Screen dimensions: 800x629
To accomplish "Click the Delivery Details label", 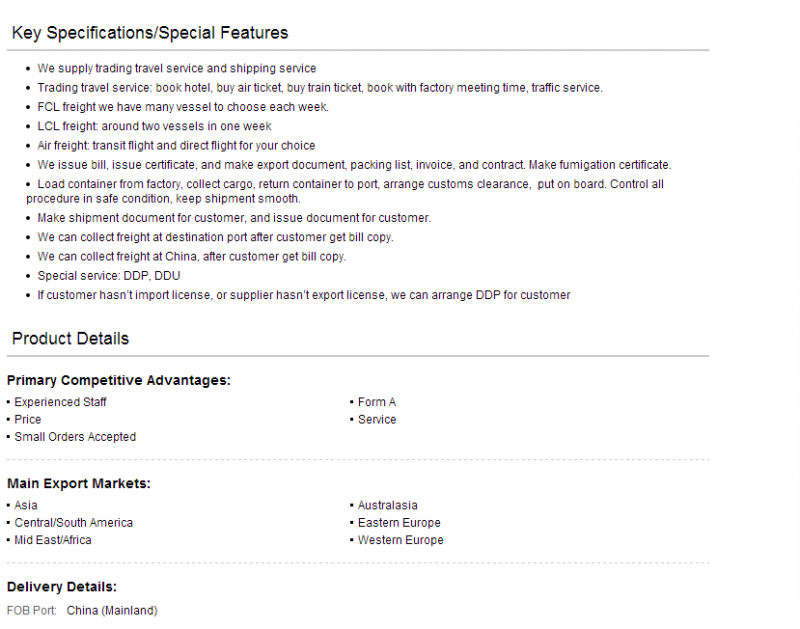I will pyautogui.click(x=62, y=587).
